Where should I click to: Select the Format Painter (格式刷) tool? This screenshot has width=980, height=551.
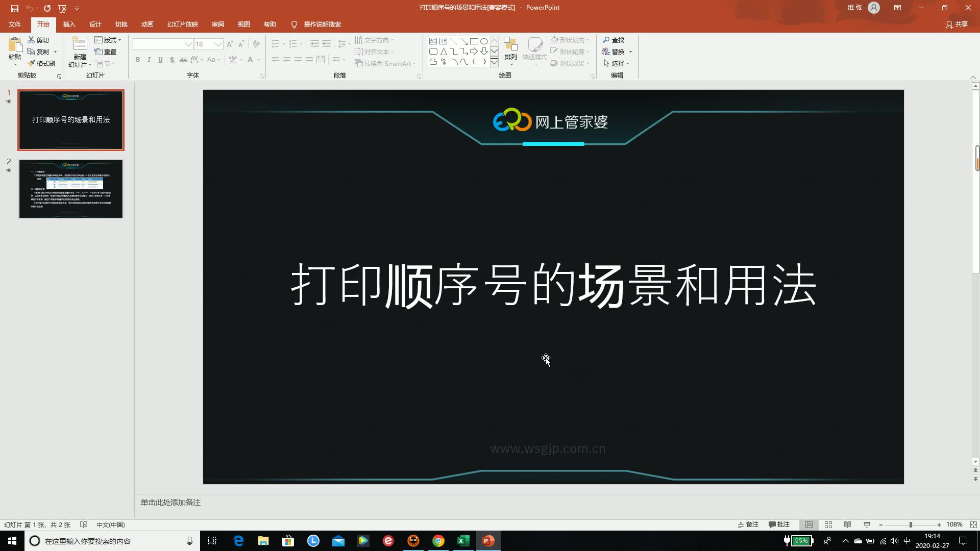pyautogui.click(x=41, y=63)
